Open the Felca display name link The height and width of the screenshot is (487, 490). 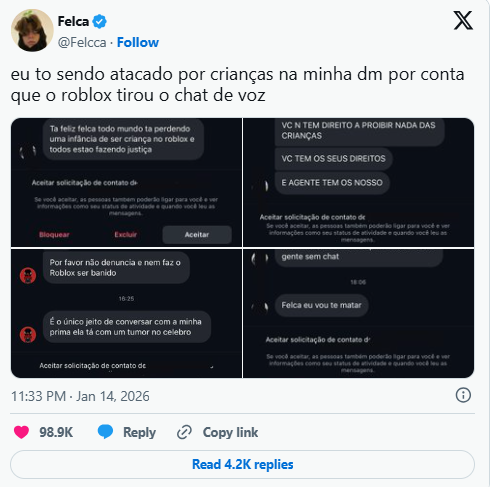point(73,22)
